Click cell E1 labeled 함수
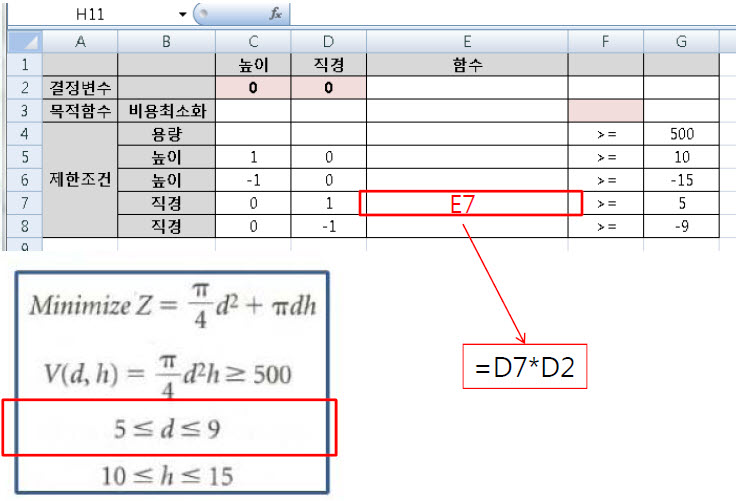The width and height of the screenshot is (739, 501). tap(467, 65)
